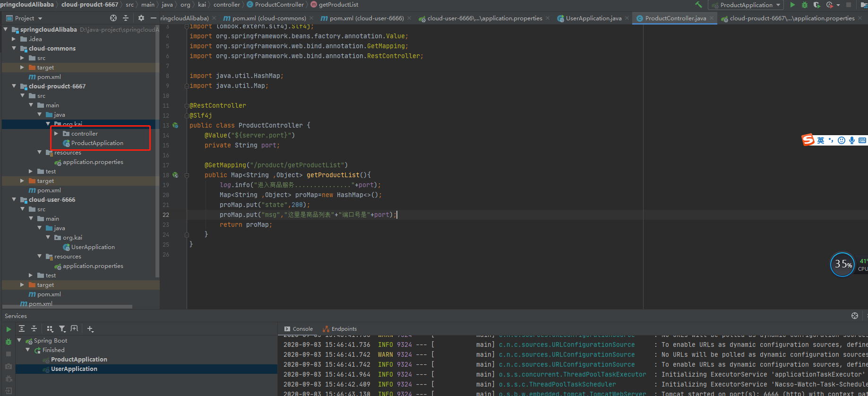The height and width of the screenshot is (396, 868).
Task: Open the ProductApplication run configuration dropdown
Action: 746,5
